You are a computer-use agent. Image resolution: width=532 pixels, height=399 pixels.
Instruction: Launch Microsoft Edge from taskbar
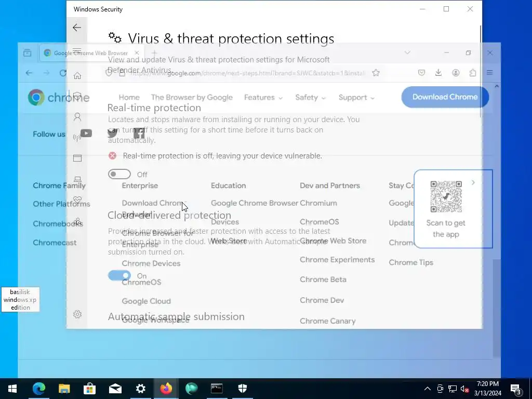point(38,389)
